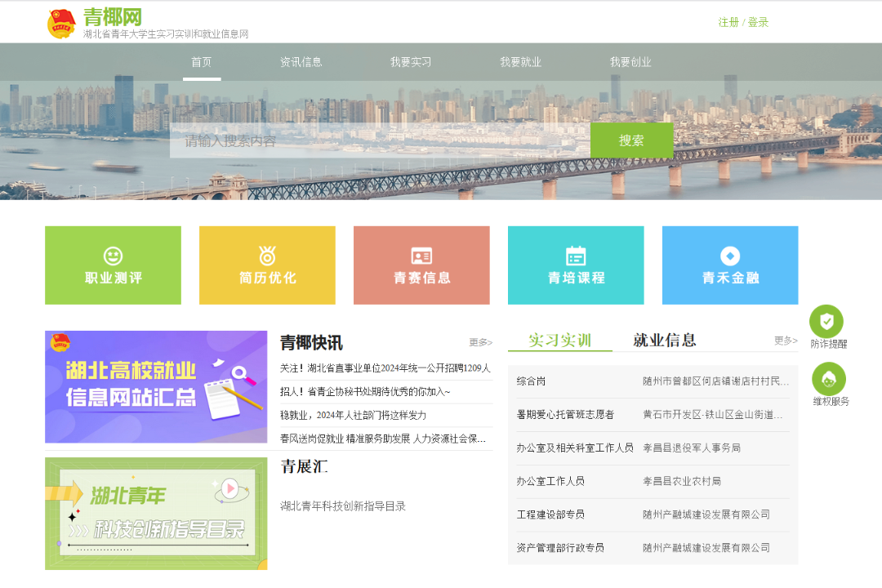Viewport: 882px width, 588px height.
Task: Click the 湖北省青年大学生实习实训和就业信息网 subtitle
Action: click(x=166, y=33)
